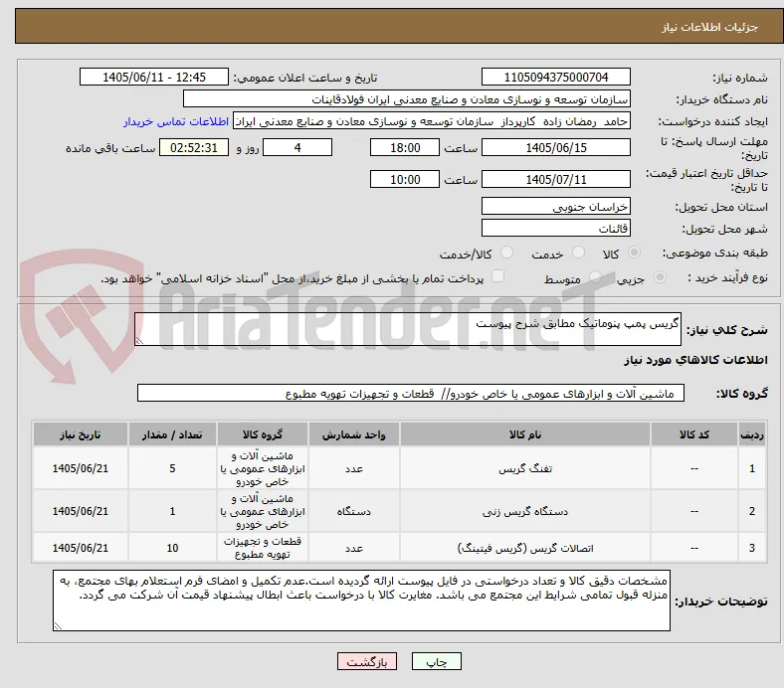The image size is (784, 688).
Task: Click the تعداد / مقدار column header
Action: coord(172,434)
